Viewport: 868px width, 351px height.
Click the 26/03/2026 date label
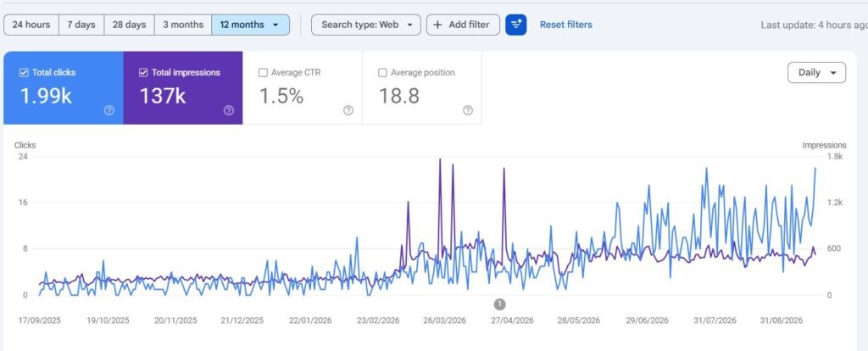pos(444,320)
